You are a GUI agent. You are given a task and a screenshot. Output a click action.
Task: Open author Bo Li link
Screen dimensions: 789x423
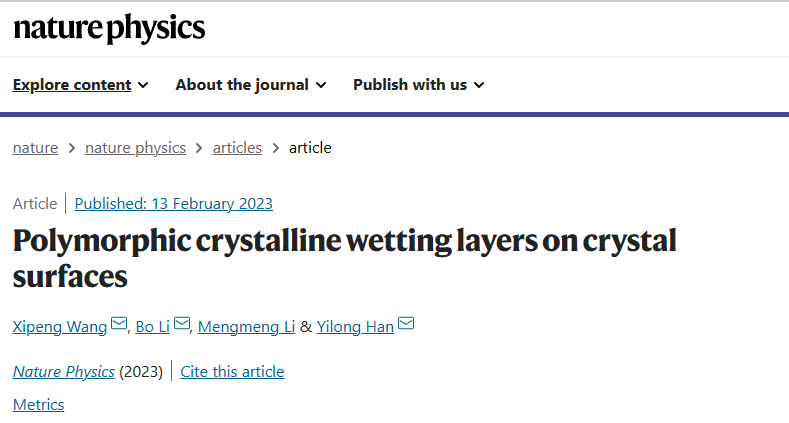[x=152, y=327]
